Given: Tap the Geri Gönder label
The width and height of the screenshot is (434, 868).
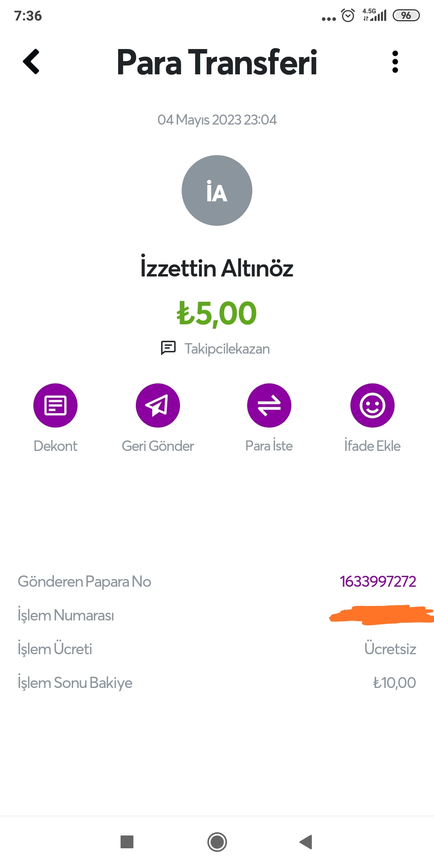Looking at the screenshot, I should (x=158, y=446).
